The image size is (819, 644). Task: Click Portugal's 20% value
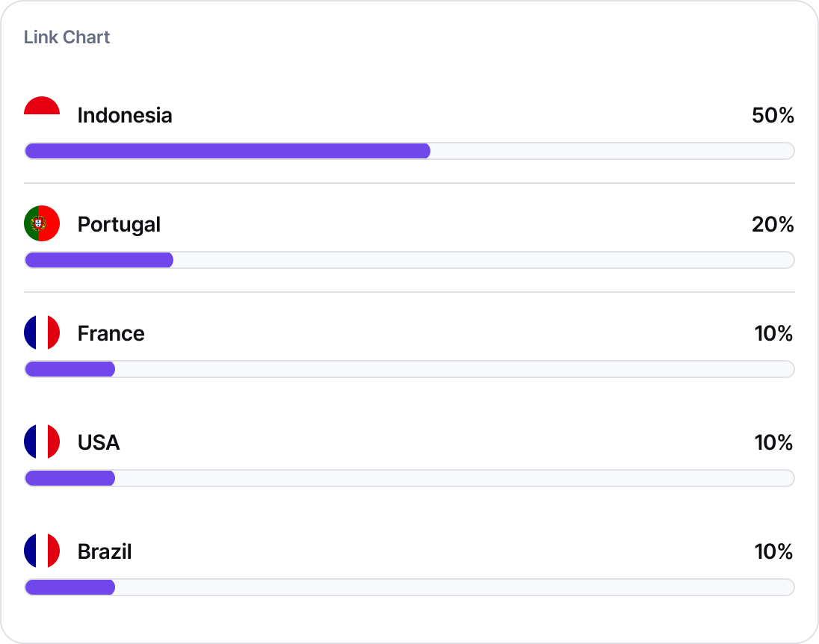click(773, 224)
